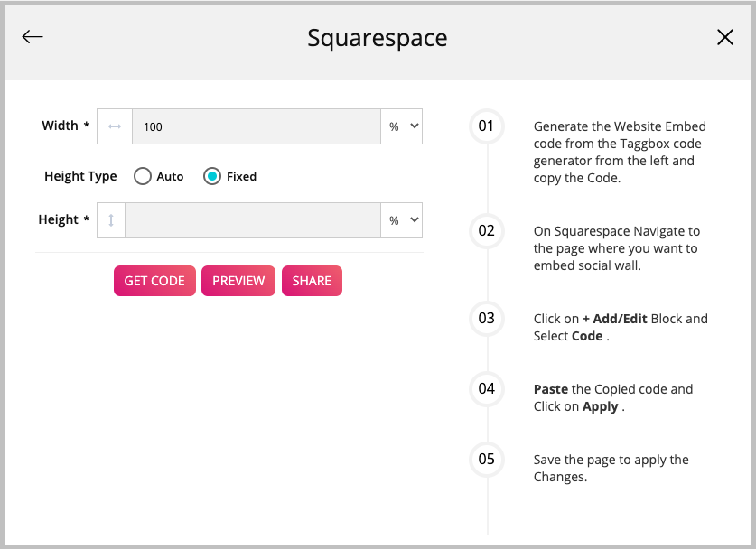Click the step 04 circle
The image size is (756, 549).
click(486, 389)
